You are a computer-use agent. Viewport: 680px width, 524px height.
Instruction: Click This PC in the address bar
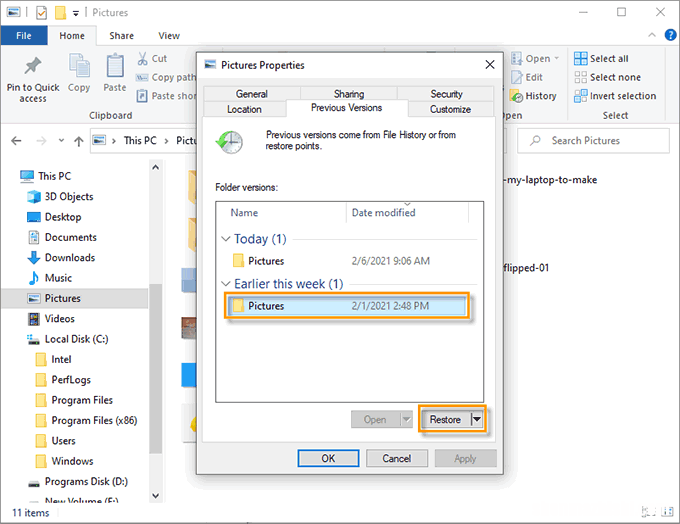[140, 141]
